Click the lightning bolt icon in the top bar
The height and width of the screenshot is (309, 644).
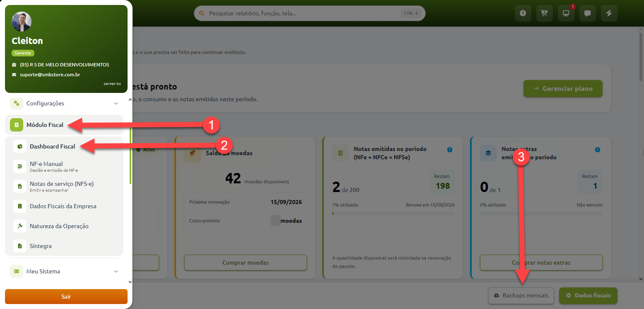[x=609, y=13]
